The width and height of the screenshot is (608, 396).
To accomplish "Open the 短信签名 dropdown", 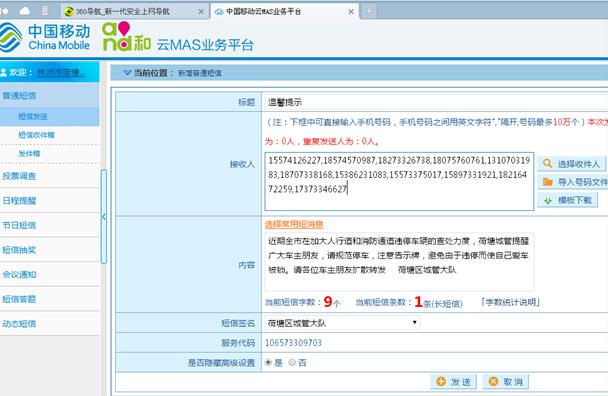I will tap(342, 323).
